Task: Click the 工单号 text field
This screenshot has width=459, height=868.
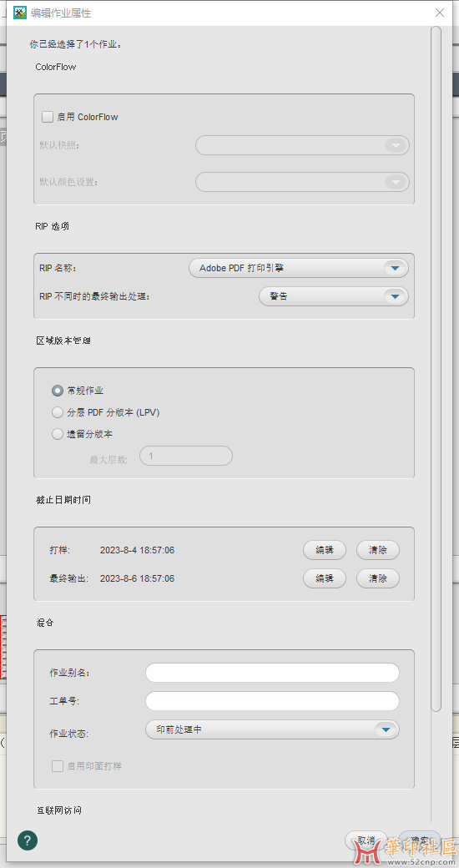Action: [x=272, y=701]
